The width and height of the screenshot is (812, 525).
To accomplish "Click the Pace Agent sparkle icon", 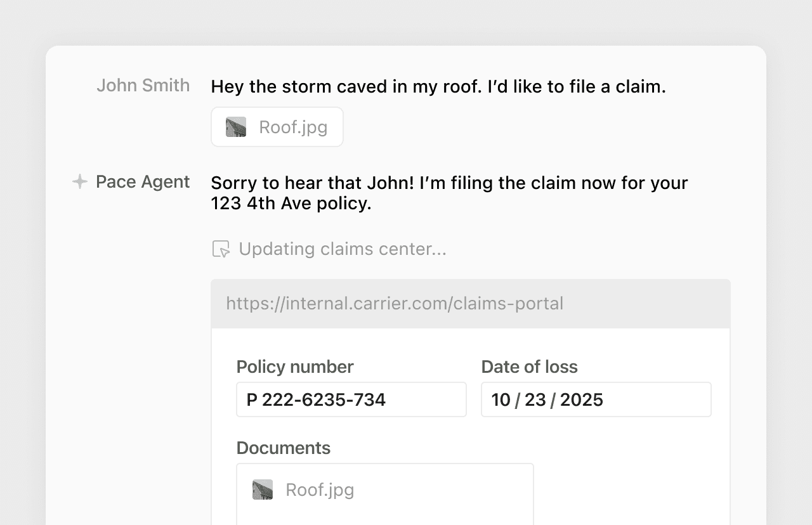I will pos(79,182).
